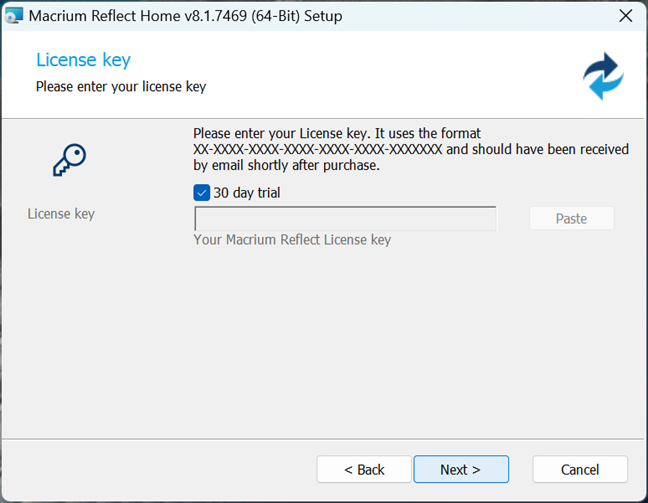Click the "Your Macrium Reflect License key" hint

(292, 240)
